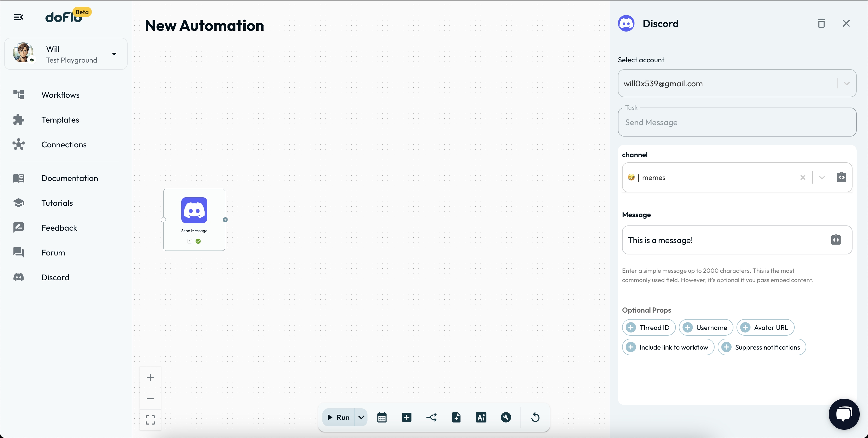Image resolution: width=868 pixels, height=438 pixels.
Task: Clear the memes channel selection
Action: click(x=803, y=177)
